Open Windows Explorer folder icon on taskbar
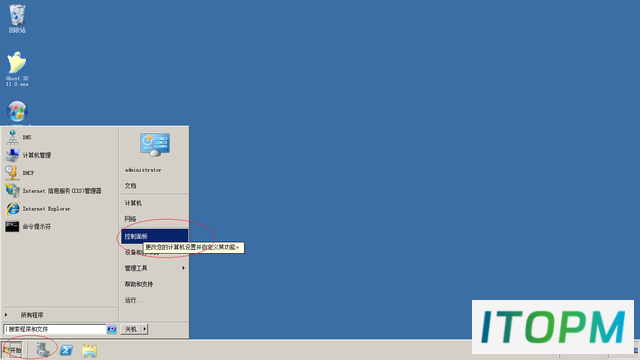640x360 pixels. 89,351
